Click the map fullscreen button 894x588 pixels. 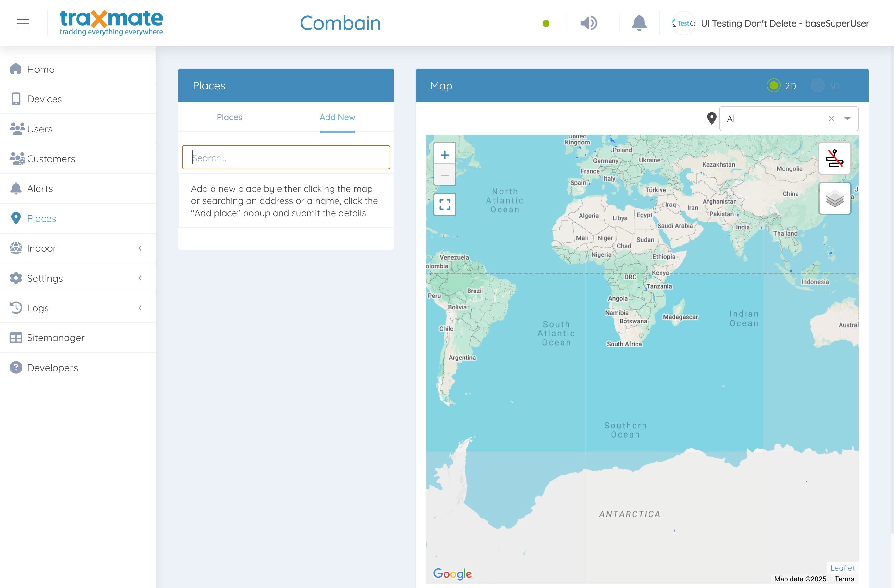point(445,205)
